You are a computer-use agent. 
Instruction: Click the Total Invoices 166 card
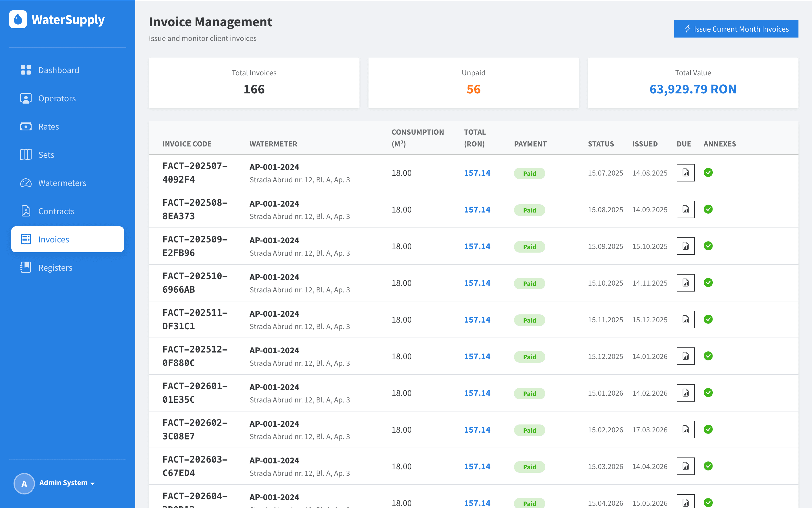[x=254, y=83]
